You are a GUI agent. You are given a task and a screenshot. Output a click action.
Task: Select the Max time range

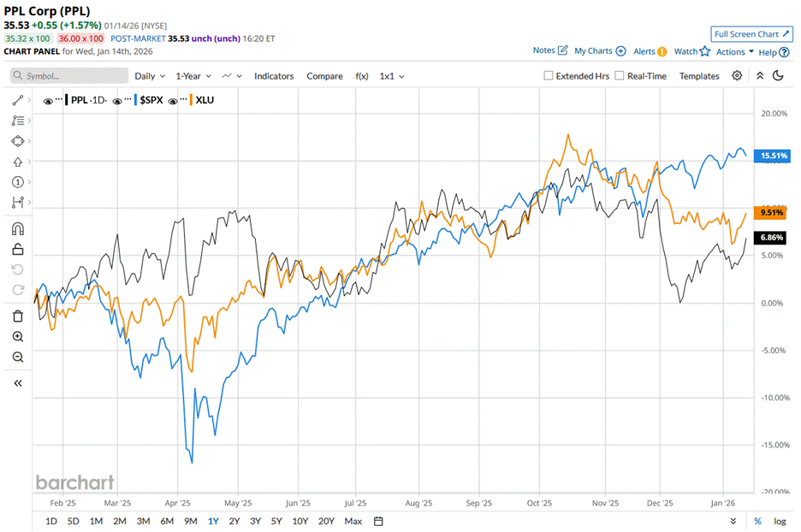pos(353,521)
